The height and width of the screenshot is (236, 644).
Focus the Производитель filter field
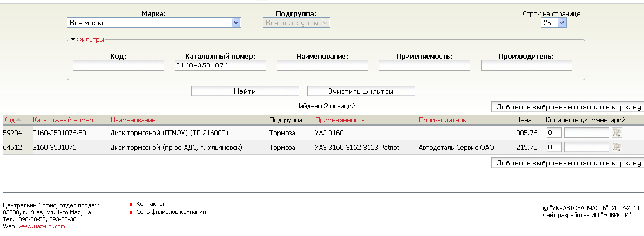pyautogui.click(x=526, y=65)
